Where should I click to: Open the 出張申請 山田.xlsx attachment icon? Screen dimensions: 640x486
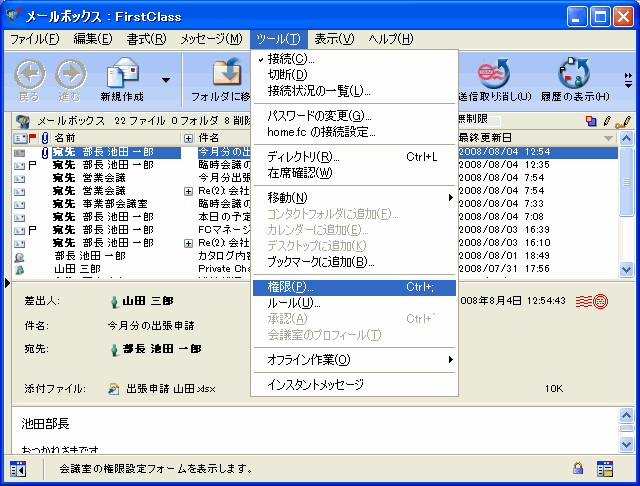click(114, 388)
